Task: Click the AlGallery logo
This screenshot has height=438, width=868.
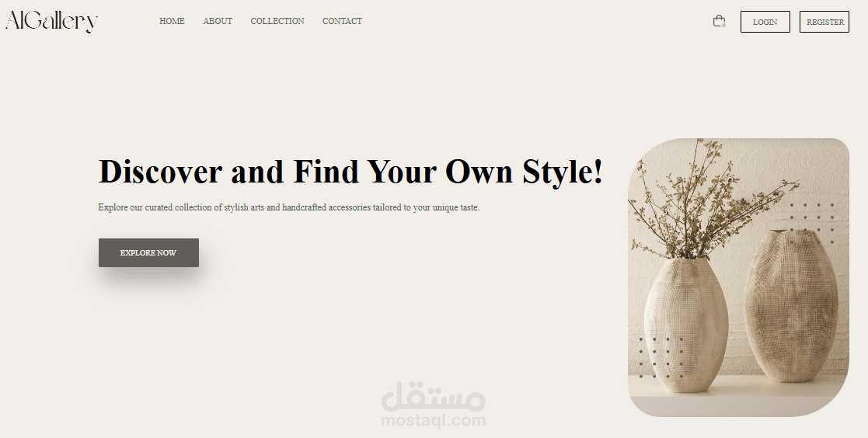Action: pyautogui.click(x=51, y=21)
